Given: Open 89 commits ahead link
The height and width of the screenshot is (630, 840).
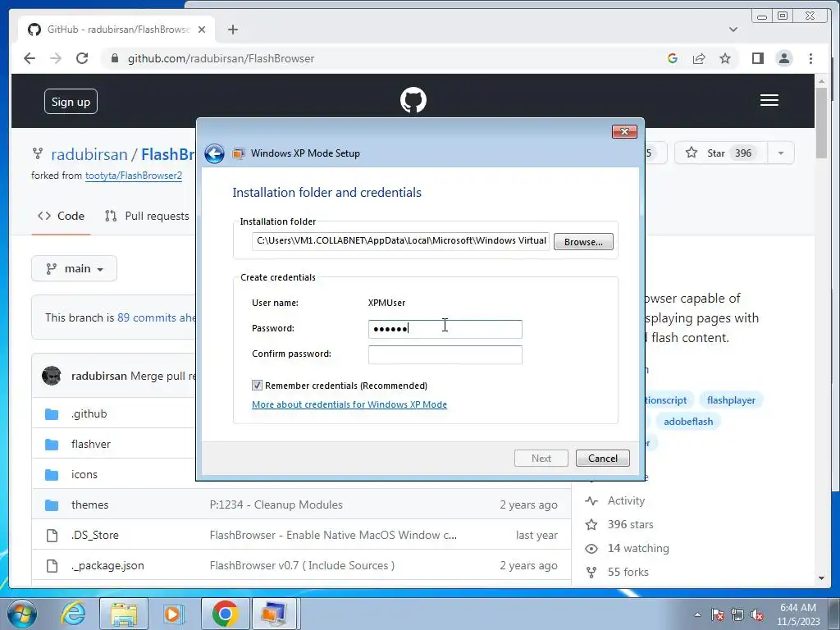Looking at the screenshot, I should point(157,317).
